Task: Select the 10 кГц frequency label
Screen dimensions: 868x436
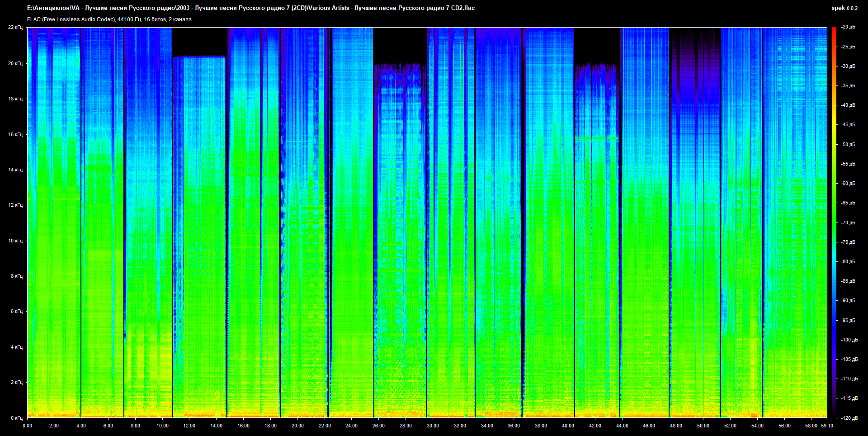Action: (x=15, y=241)
